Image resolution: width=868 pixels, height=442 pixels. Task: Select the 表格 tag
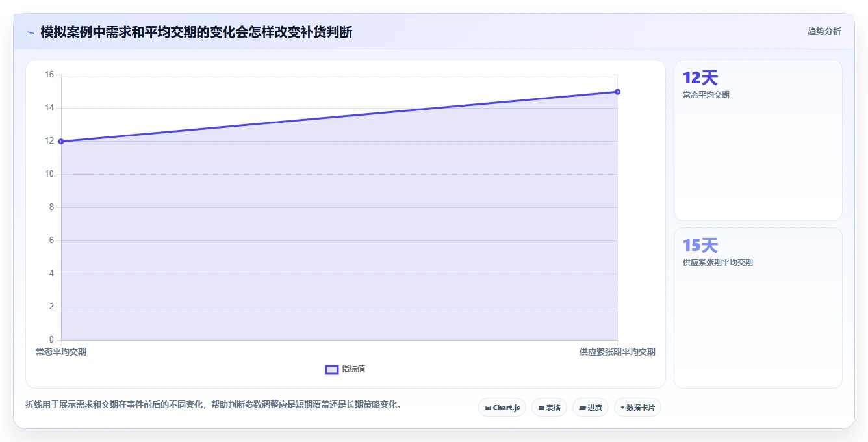pyautogui.click(x=549, y=408)
